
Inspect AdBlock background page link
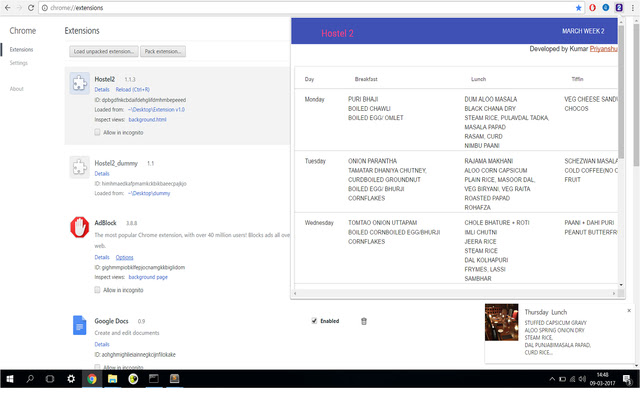tap(148, 277)
